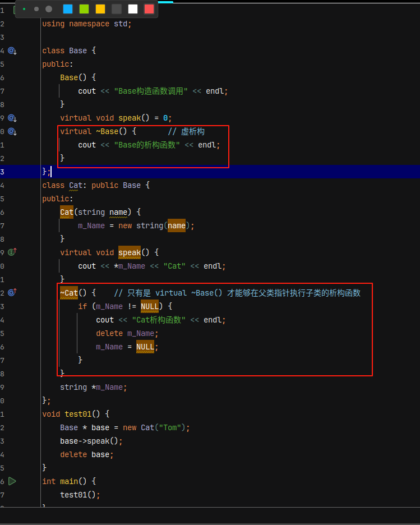Run main() via green gutter arrow
The width and height of the screenshot is (420, 525).
click(x=12, y=481)
